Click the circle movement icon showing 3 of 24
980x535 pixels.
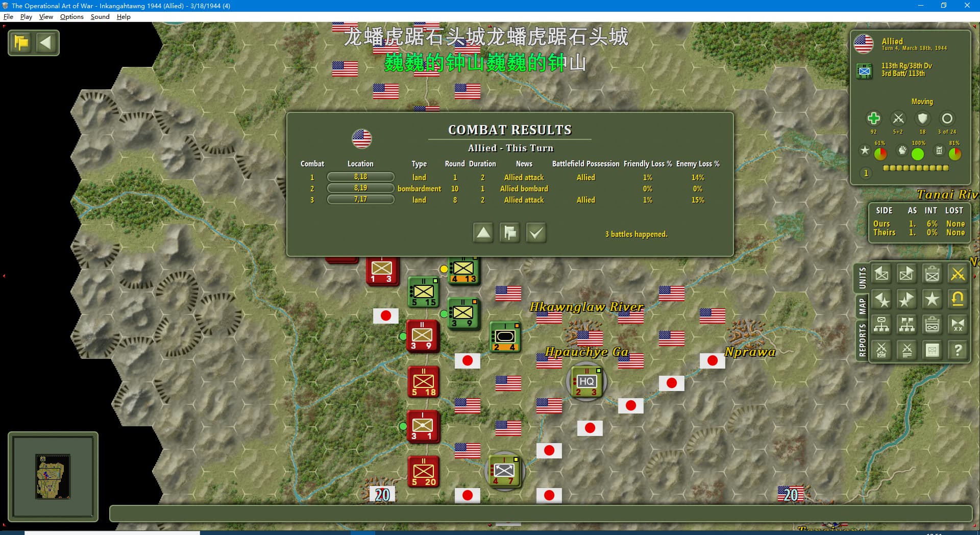pos(947,118)
